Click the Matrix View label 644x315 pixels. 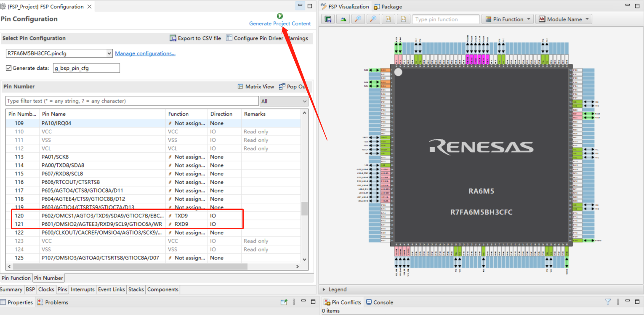(260, 86)
